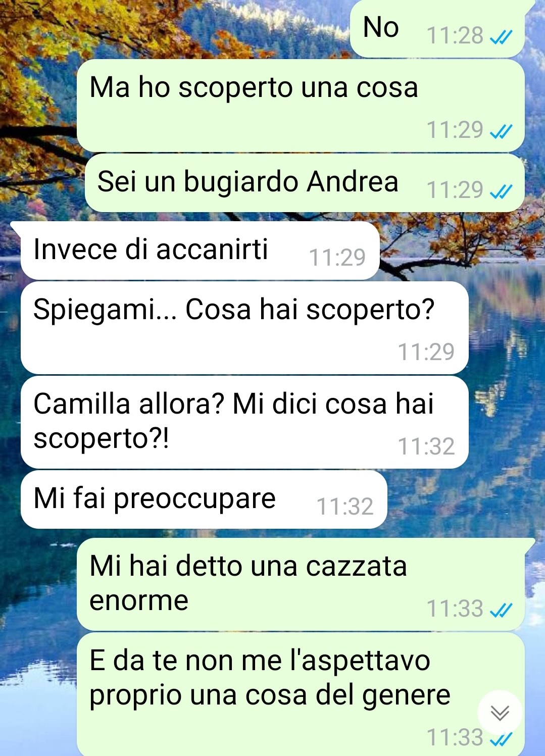Tap read receipt ticks on 'No' message

502,36
